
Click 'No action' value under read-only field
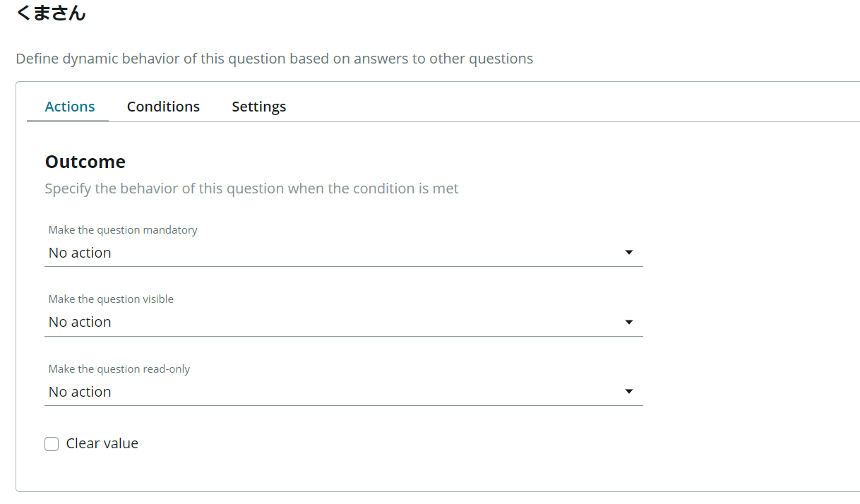click(80, 392)
